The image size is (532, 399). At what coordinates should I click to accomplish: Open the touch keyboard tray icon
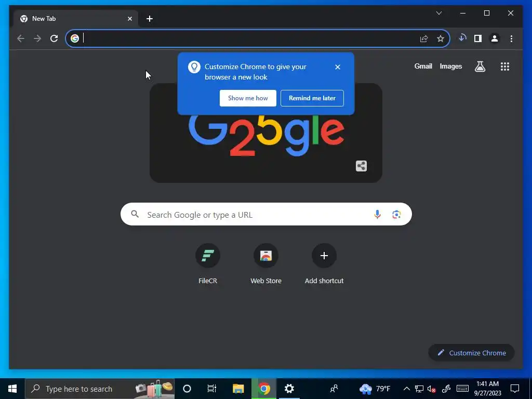pyautogui.click(x=462, y=389)
